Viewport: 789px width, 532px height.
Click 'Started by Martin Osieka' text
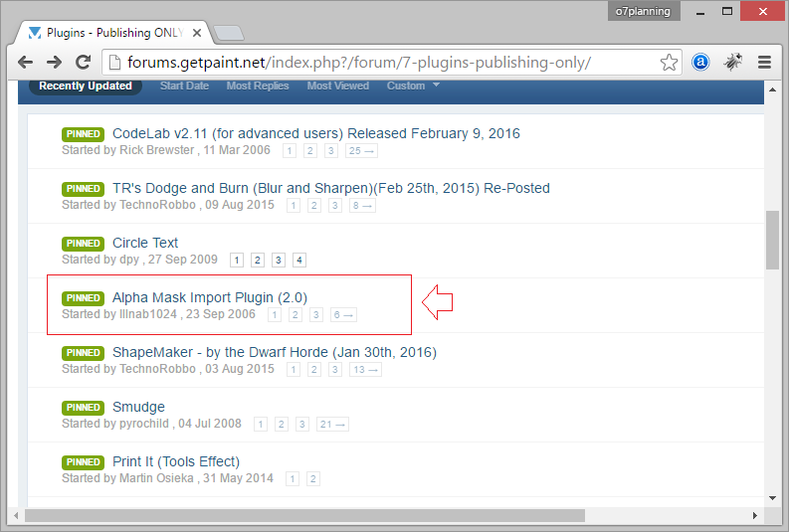127,478
